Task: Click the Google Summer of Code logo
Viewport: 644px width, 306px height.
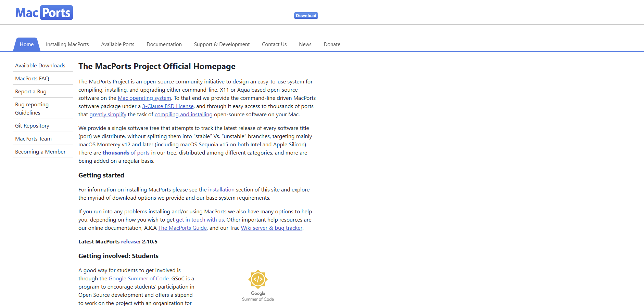Action: tap(258, 285)
